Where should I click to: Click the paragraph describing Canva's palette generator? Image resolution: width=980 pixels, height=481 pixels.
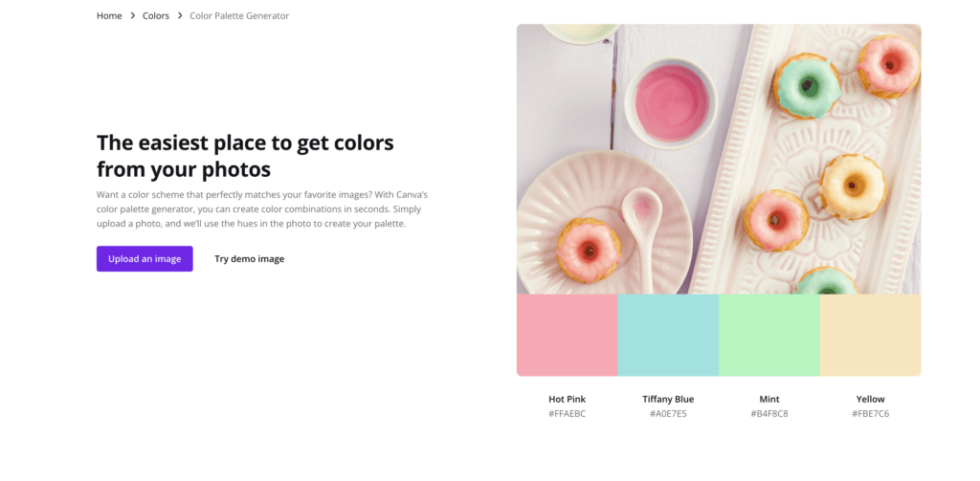point(262,209)
